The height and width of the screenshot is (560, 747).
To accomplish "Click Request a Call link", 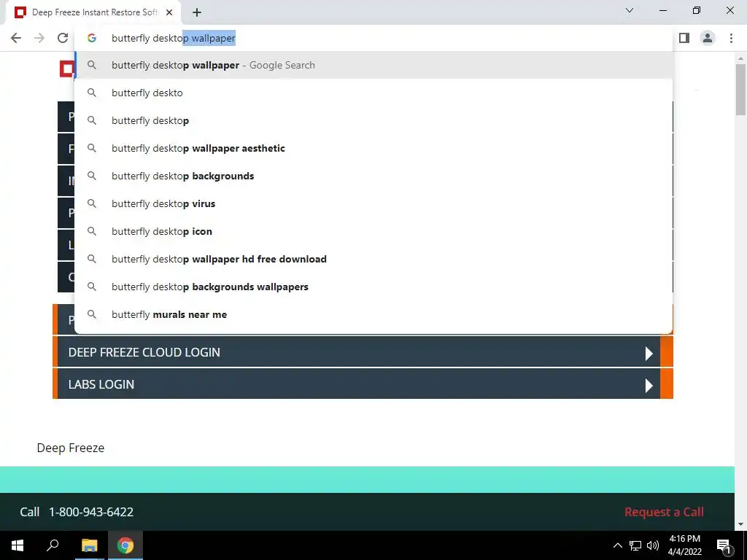I will point(664,512).
